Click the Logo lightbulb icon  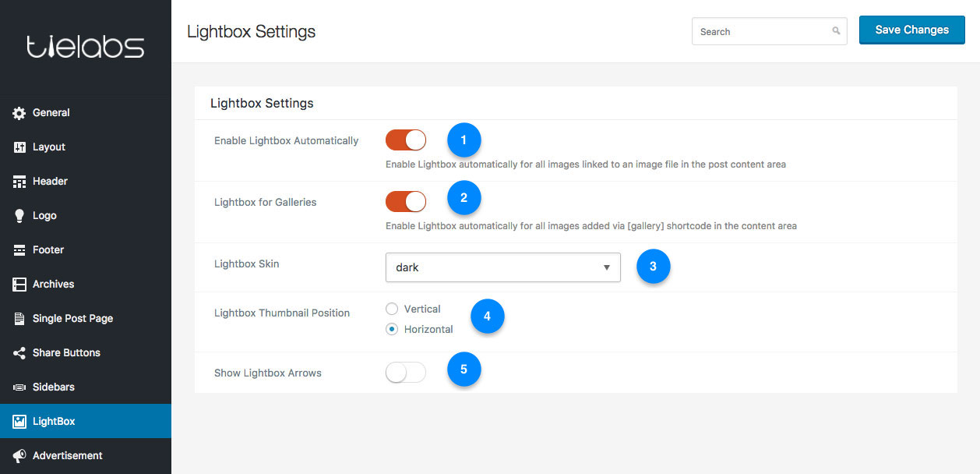(19, 216)
